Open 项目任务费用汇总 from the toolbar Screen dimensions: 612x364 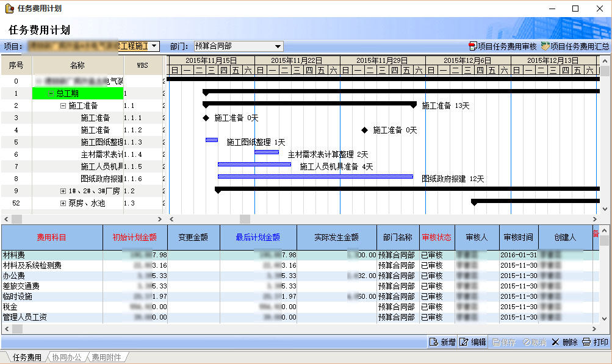point(574,46)
